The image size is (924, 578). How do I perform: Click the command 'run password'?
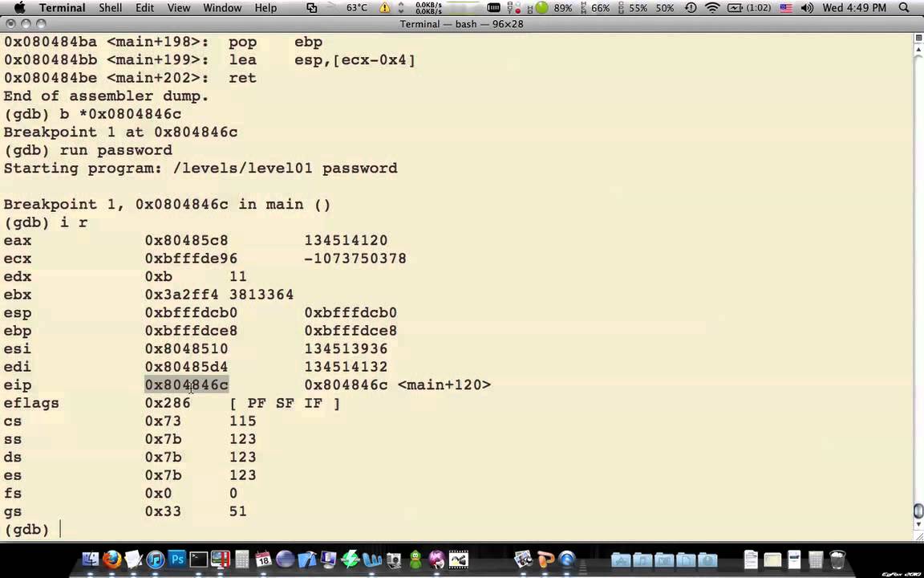click(x=116, y=150)
